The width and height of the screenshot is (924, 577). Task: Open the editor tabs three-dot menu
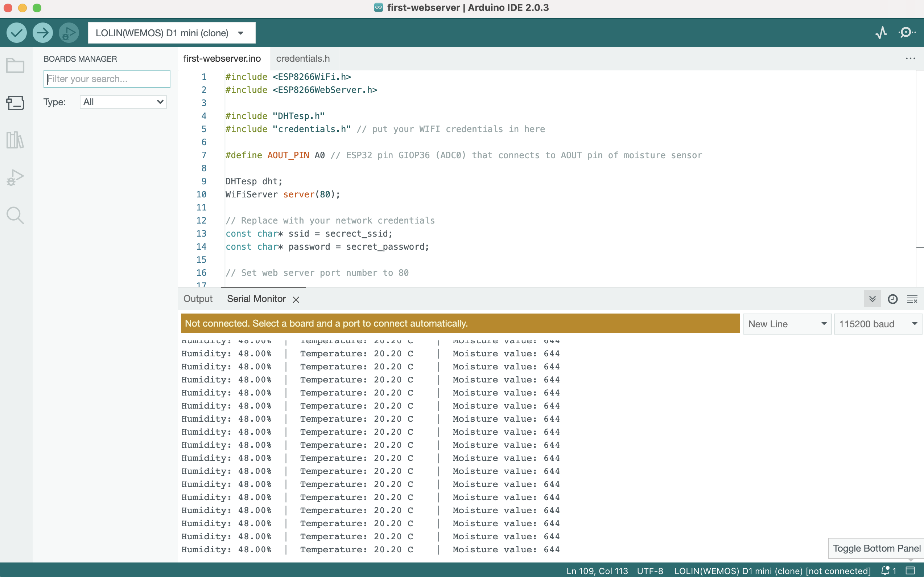(910, 58)
